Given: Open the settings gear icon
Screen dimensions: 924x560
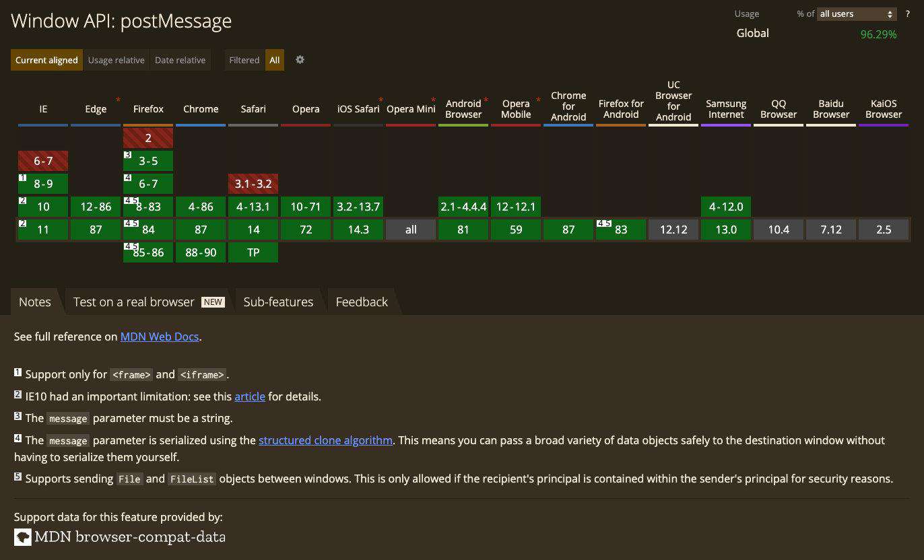Looking at the screenshot, I should pyautogui.click(x=300, y=59).
